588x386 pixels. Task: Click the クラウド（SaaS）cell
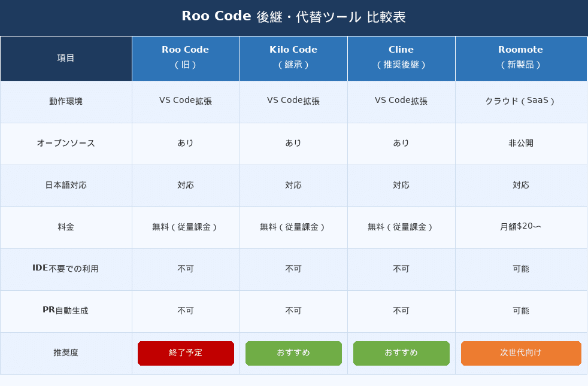pos(521,101)
